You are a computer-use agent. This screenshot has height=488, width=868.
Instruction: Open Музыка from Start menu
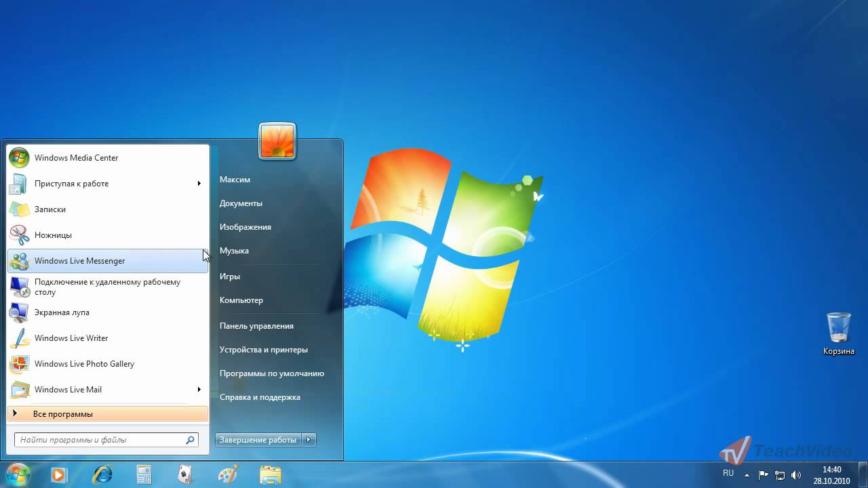pyautogui.click(x=234, y=251)
